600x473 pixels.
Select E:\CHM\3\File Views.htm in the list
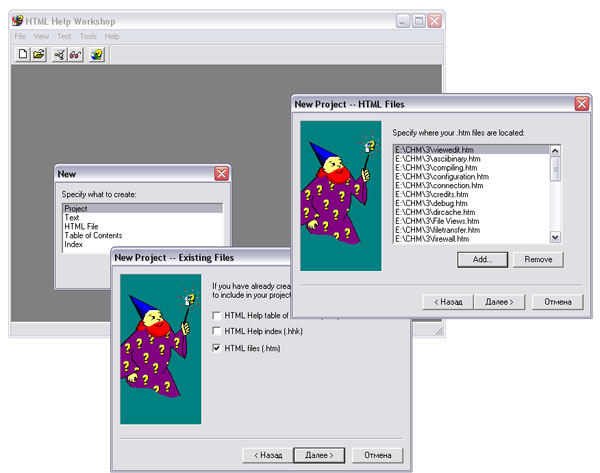tap(472, 221)
